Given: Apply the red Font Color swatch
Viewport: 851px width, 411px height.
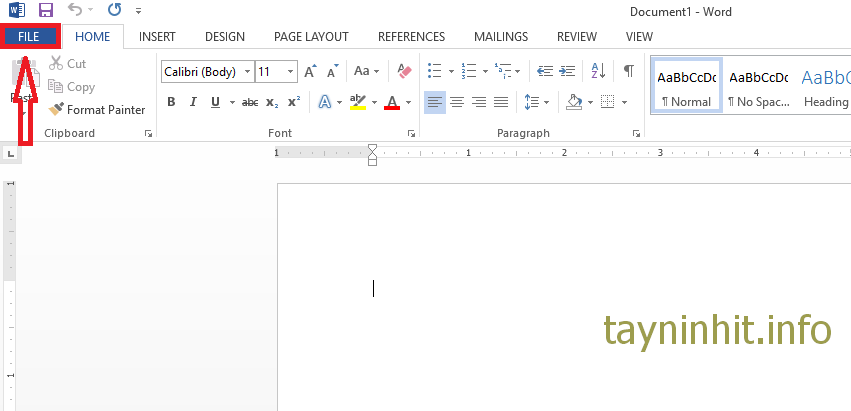Looking at the screenshot, I should click(x=391, y=102).
